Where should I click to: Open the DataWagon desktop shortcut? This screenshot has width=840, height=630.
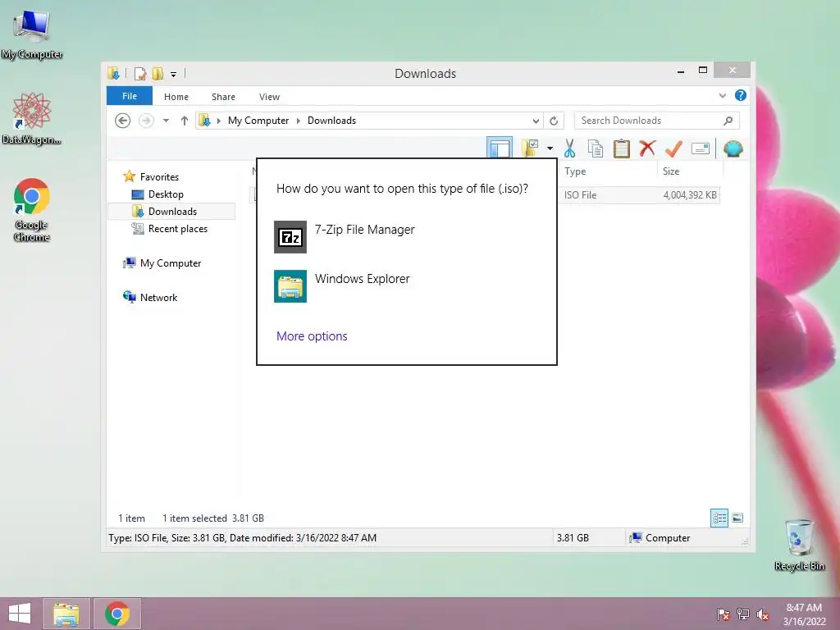point(32,118)
